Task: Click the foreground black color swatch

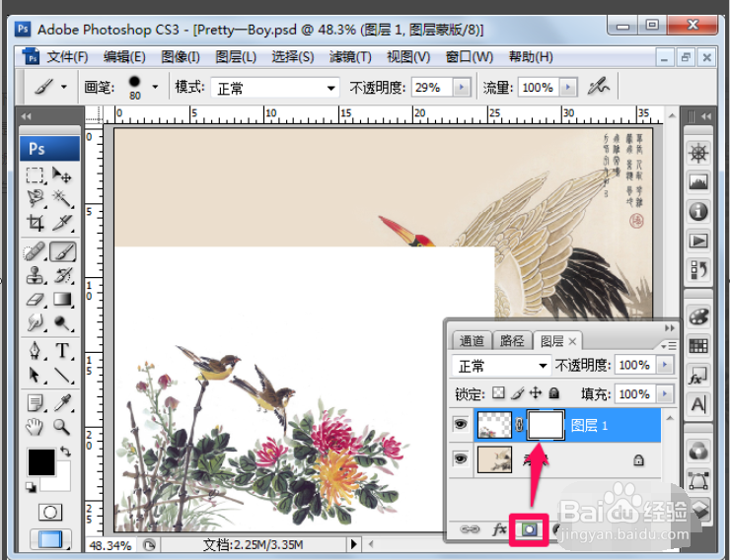Action: [41, 461]
